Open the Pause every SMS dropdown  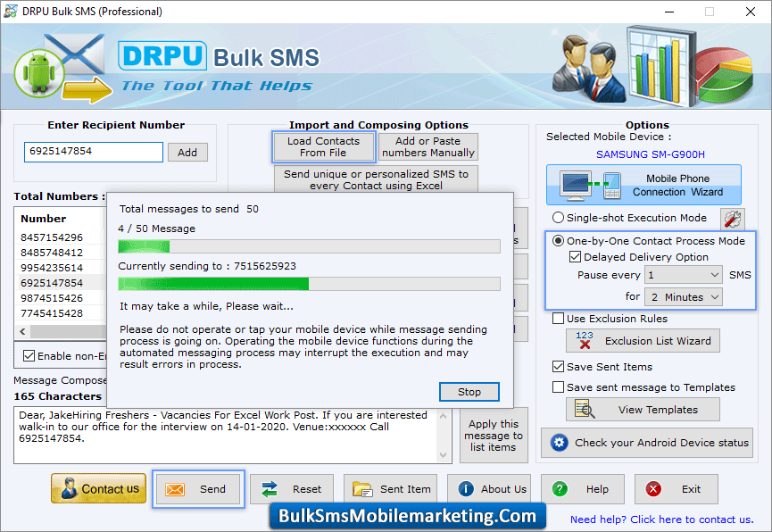684,275
